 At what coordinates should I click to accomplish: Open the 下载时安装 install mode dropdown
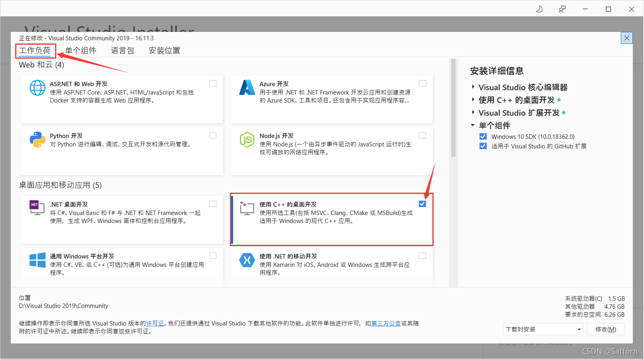[543, 329]
